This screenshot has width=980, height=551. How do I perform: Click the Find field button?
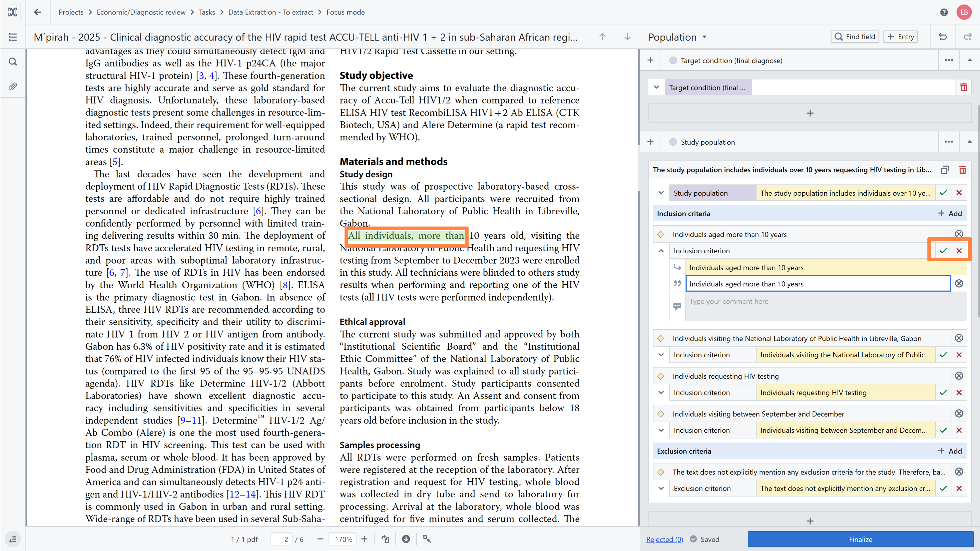855,36
